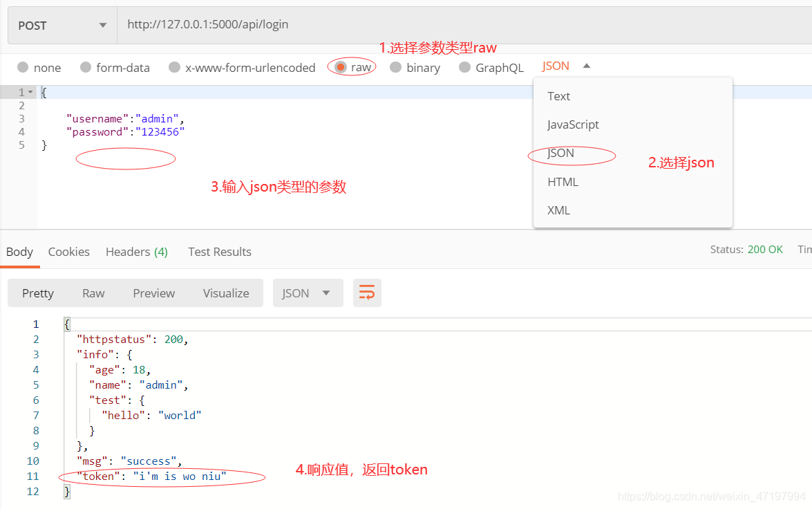The height and width of the screenshot is (509, 812).
Task: Click response line number 12
Action: (32, 492)
